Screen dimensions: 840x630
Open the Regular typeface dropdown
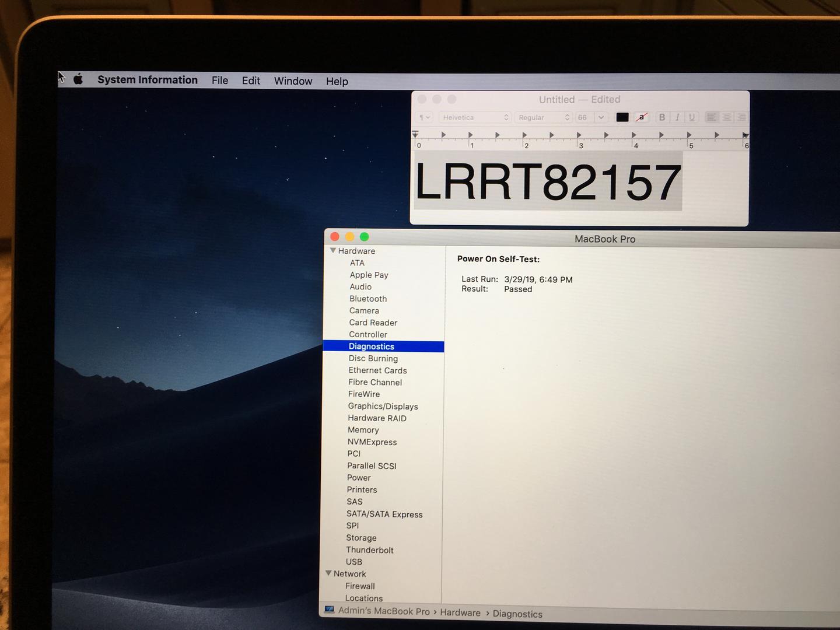click(544, 117)
